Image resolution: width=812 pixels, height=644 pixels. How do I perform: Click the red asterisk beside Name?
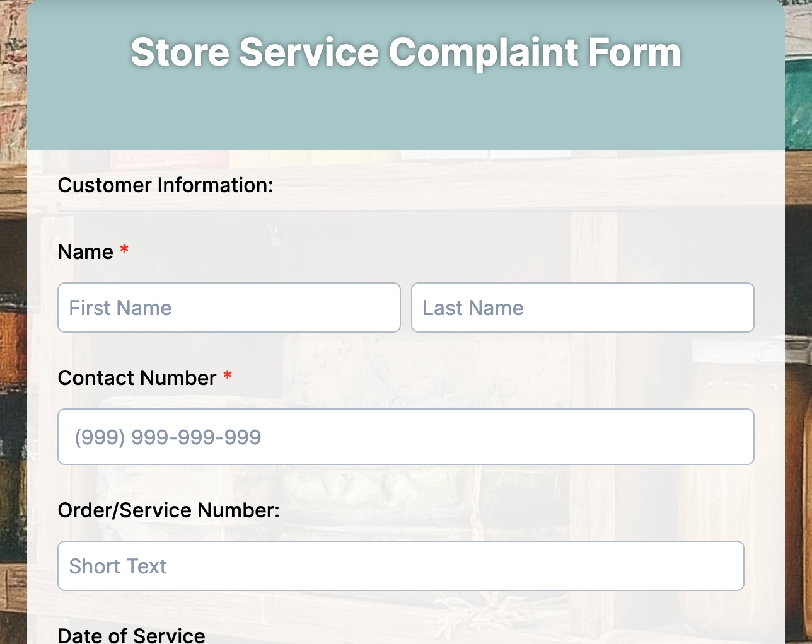click(x=124, y=251)
